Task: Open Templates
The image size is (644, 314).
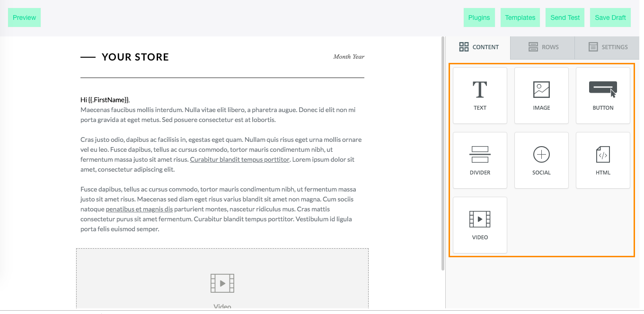Action: (x=520, y=17)
